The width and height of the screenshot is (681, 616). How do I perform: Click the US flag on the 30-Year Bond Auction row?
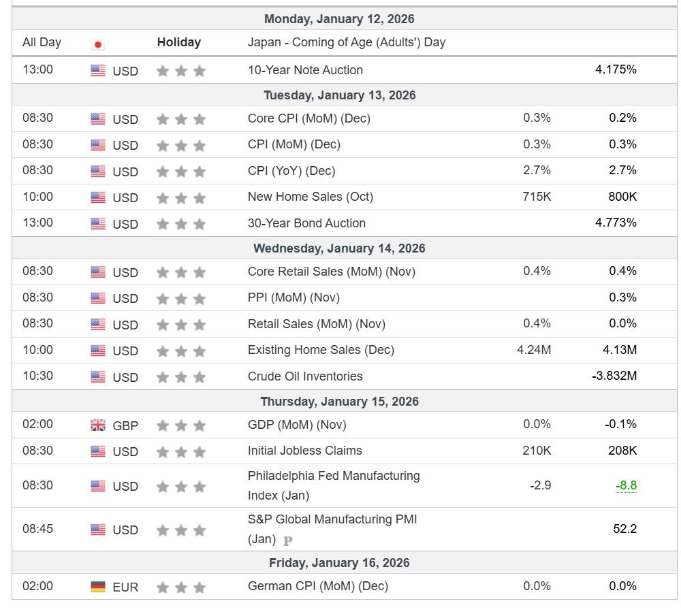click(x=98, y=224)
